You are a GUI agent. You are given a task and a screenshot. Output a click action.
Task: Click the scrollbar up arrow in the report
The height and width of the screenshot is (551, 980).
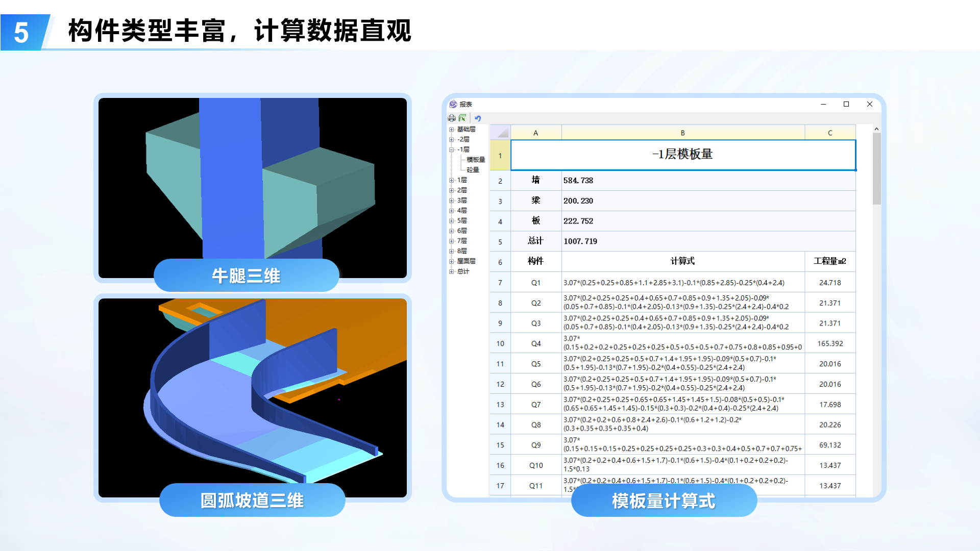pos(876,129)
